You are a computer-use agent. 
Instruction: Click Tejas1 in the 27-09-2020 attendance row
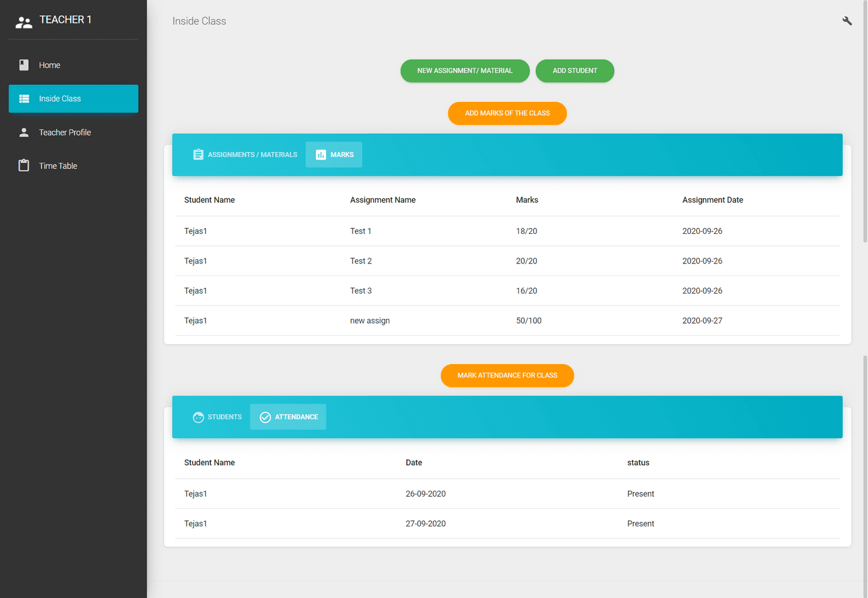195,524
